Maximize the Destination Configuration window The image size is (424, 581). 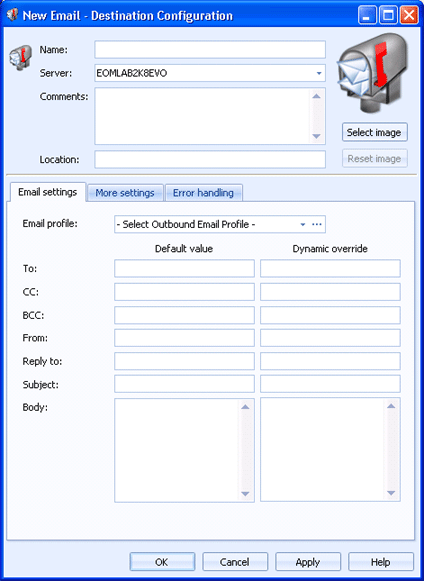coord(388,16)
